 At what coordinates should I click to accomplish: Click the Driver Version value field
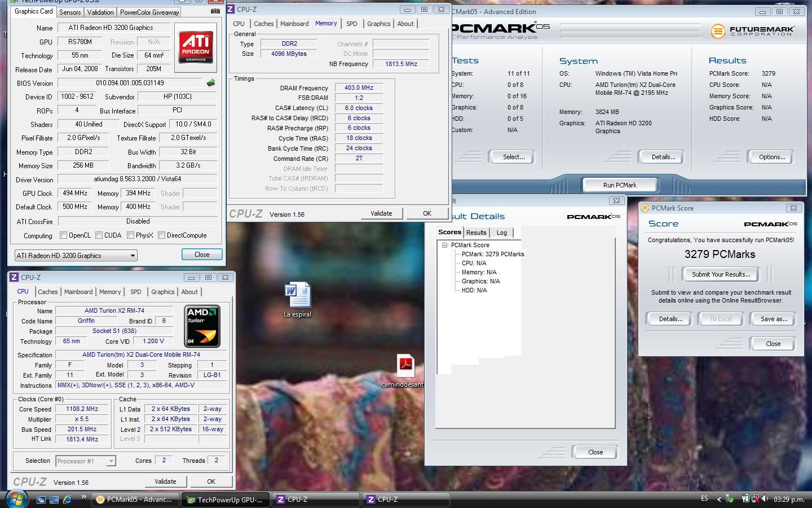pyautogui.click(x=138, y=179)
